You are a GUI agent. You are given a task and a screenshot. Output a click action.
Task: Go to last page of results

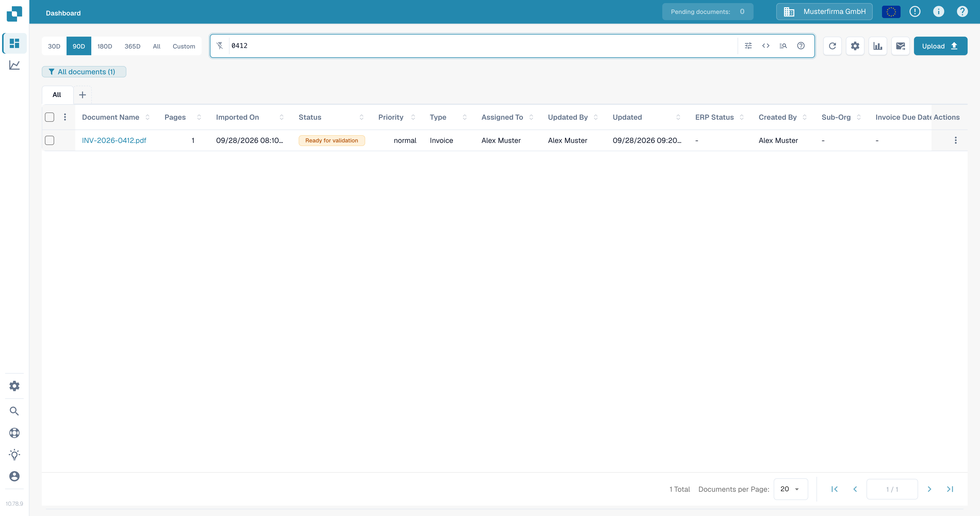click(x=950, y=489)
